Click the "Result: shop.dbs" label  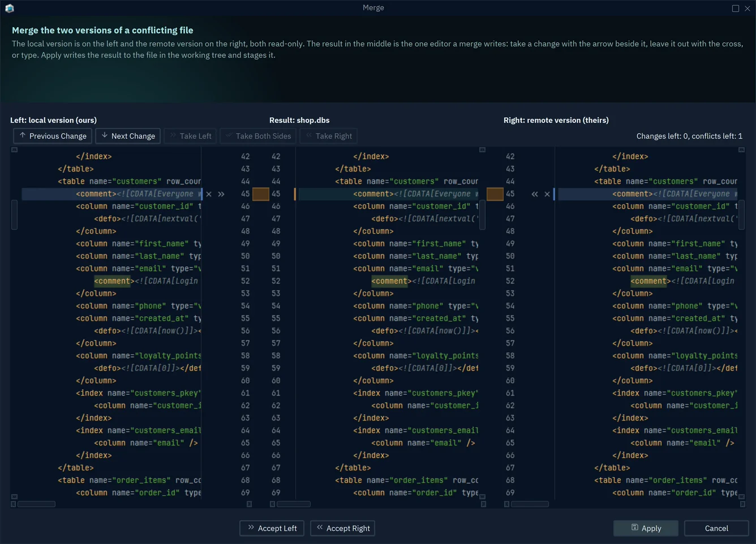[x=299, y=120]
